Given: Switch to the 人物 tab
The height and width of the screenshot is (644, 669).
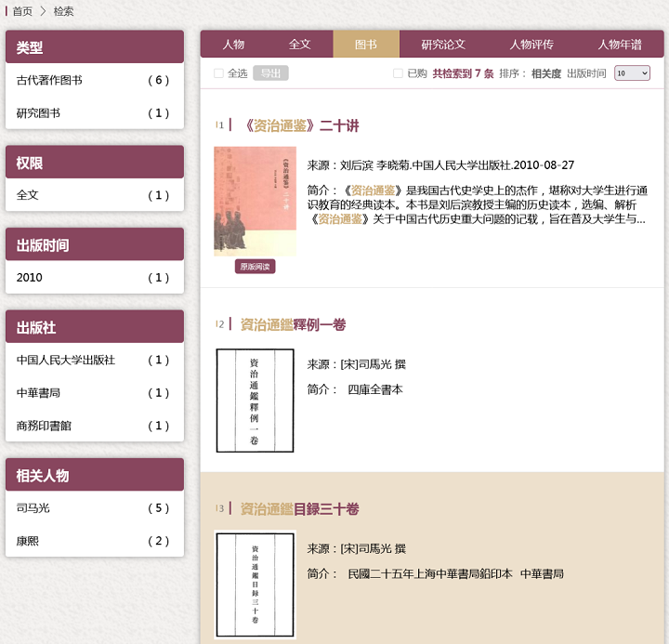Looking at the screenshot, I should point(233,44).
